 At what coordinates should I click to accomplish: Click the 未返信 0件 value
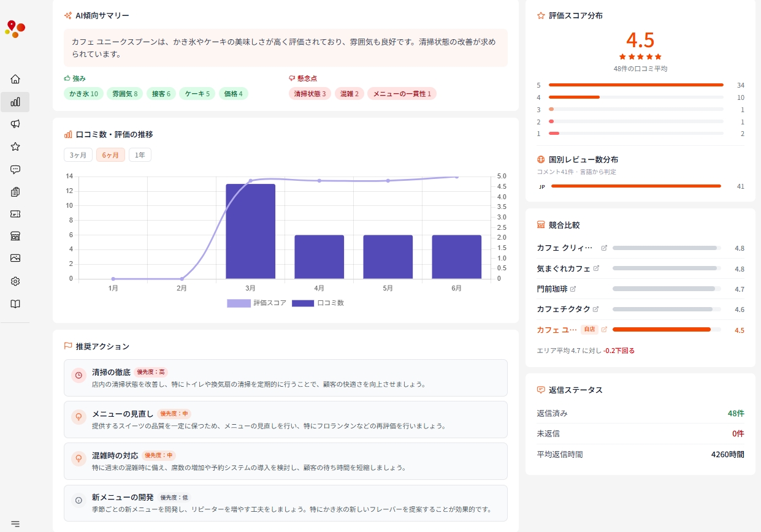(738, 433)
